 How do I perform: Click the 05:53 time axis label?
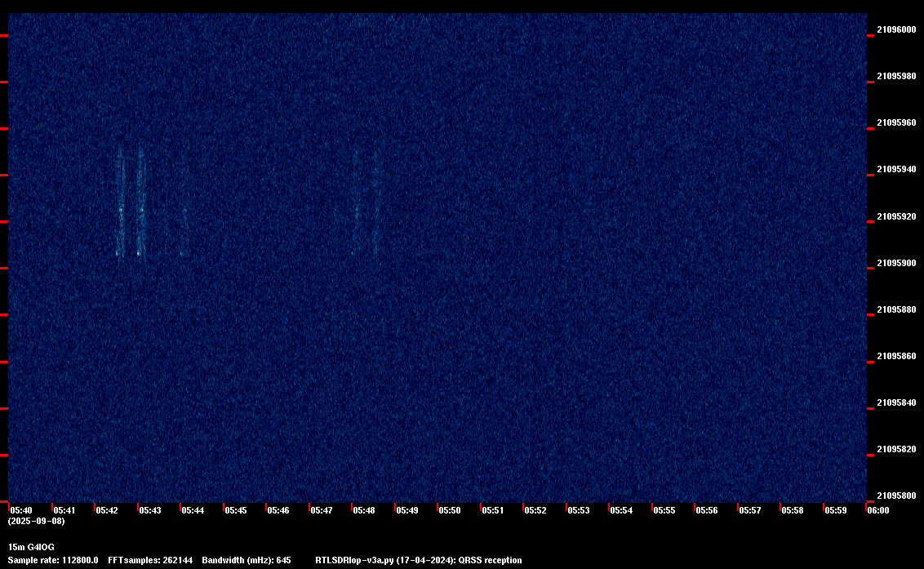pyautogui.click(x=578, y=510)
